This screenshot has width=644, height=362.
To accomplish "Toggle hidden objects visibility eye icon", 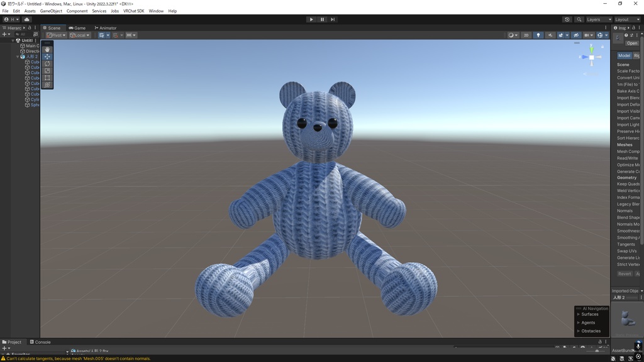I will [576, 35].
